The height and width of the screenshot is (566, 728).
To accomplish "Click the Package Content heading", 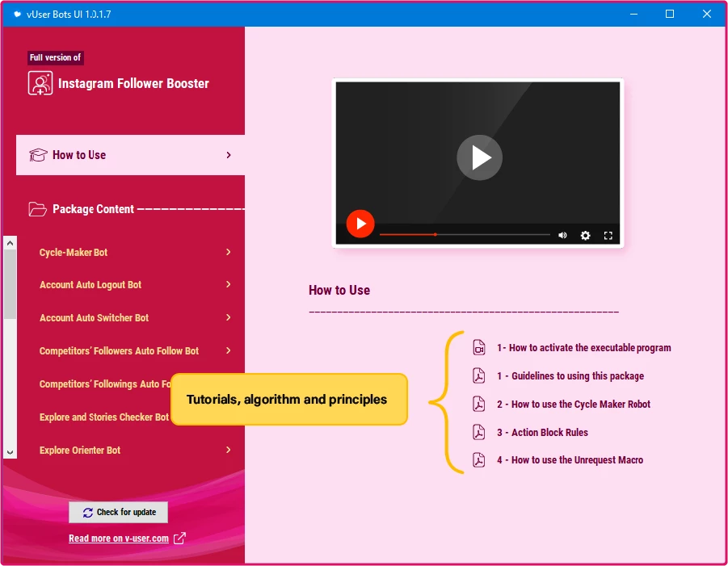I will tap(93, 209).
